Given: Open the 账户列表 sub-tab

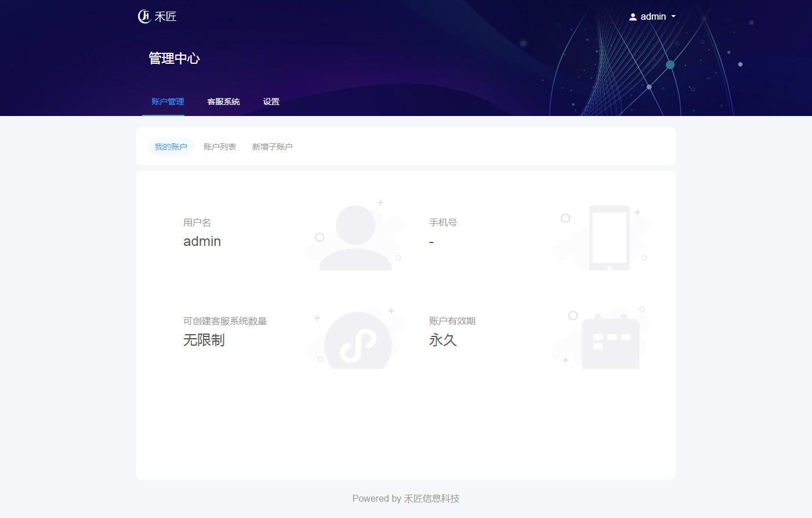Looking at the screenshot, I should [220, 147].
